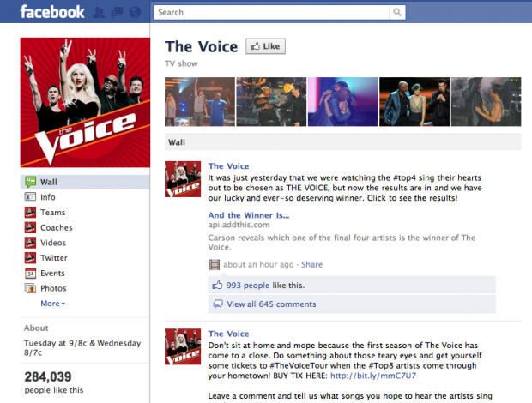The height and width of the screenshot is (403, 532).
Task: Expand the More sidebar menu
Action: click(x=52, y=304)
